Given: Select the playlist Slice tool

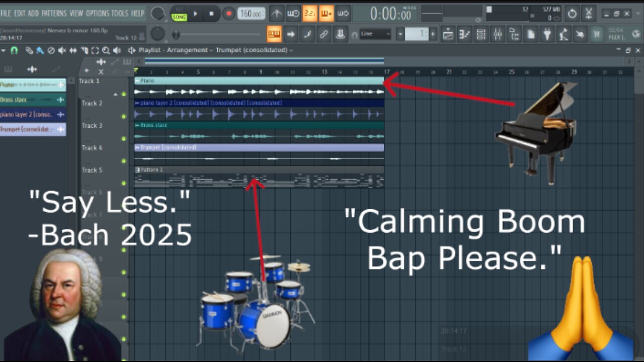Looking at the screenshot, I should [x=84, y=50].
